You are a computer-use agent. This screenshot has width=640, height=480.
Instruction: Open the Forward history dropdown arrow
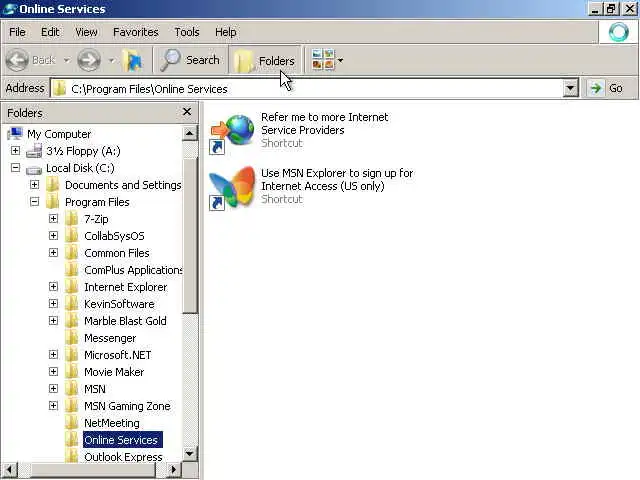click(111, 60)
